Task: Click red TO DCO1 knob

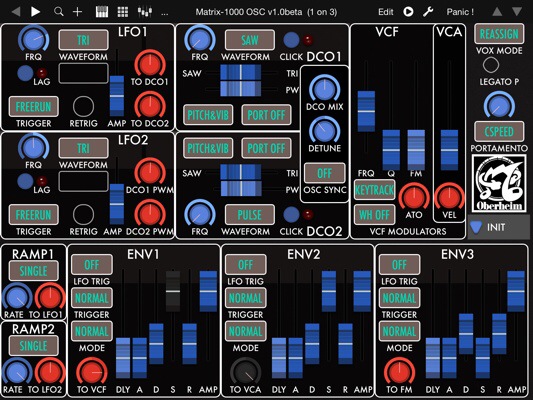Action: click(150, 64)
